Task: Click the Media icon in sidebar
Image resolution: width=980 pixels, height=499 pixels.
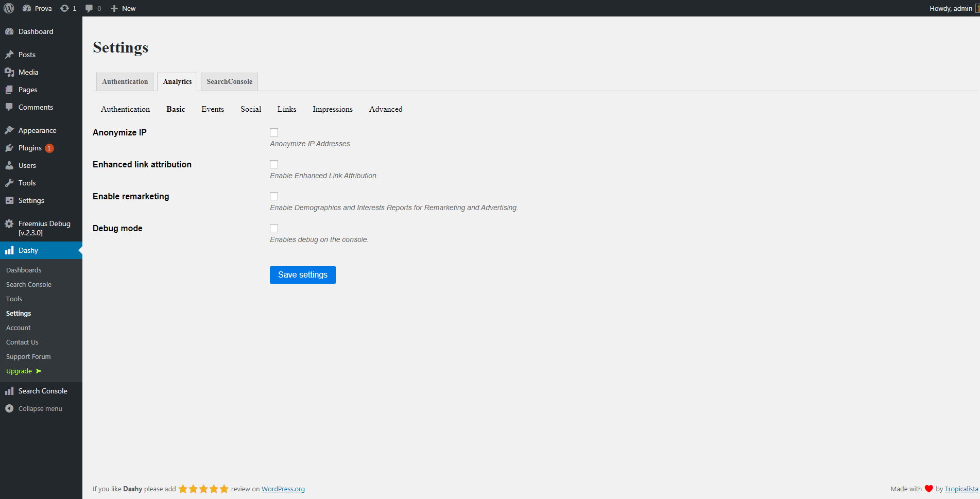Action: point(9,72)
